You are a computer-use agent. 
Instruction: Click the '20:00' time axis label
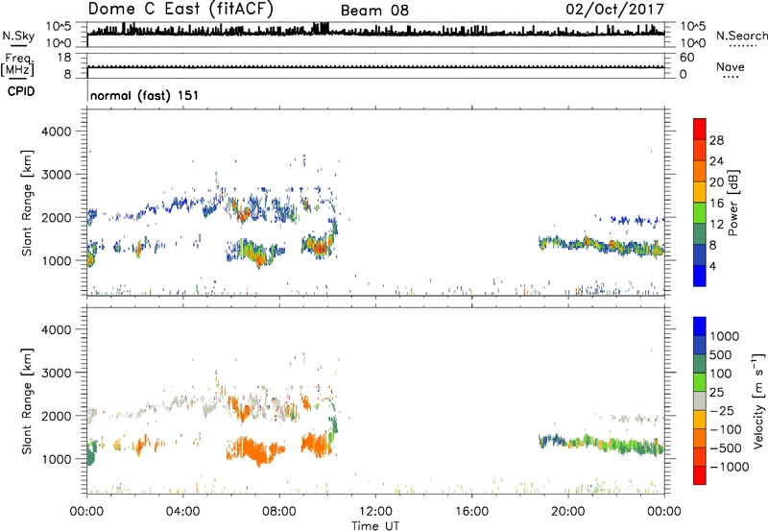point(568,512)
